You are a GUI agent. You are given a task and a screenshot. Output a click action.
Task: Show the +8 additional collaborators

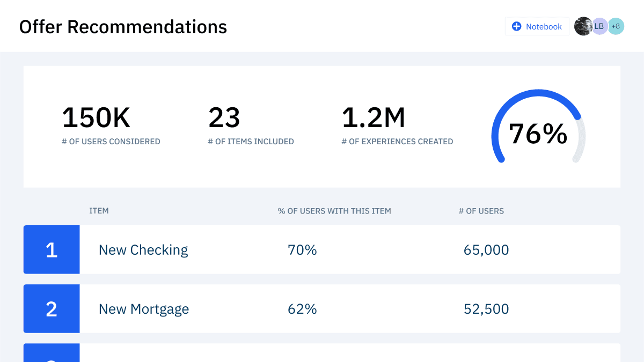(616, 26)
